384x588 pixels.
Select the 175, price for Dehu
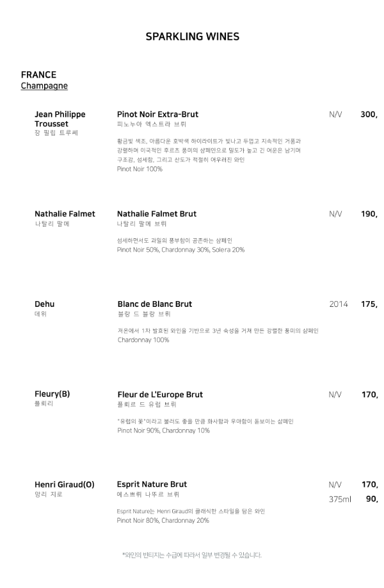[x=369, y=304]
